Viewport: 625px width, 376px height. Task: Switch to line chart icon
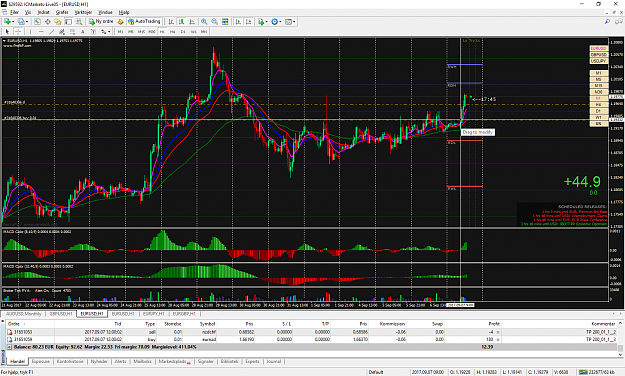pyautogui.click(x=192, y=22)
